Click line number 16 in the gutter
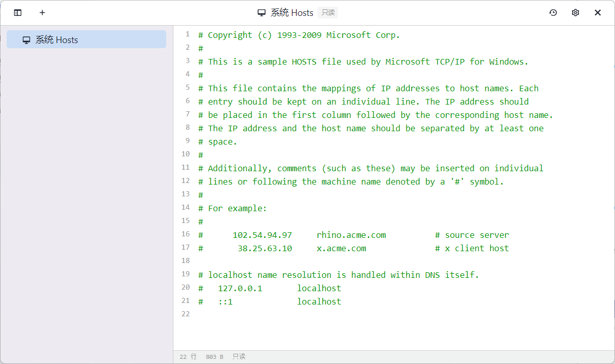Viewport: 615px width, 364px height. coord(185,234)
